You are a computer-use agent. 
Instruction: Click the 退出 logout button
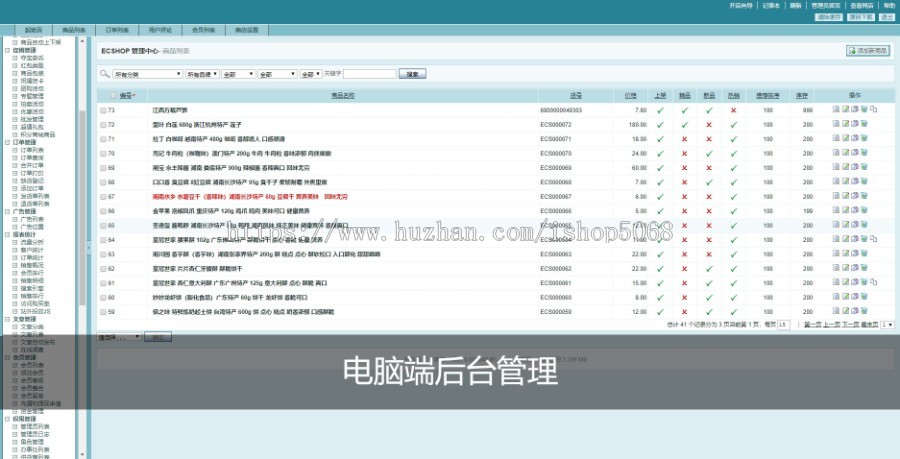(x=887, y=17)
